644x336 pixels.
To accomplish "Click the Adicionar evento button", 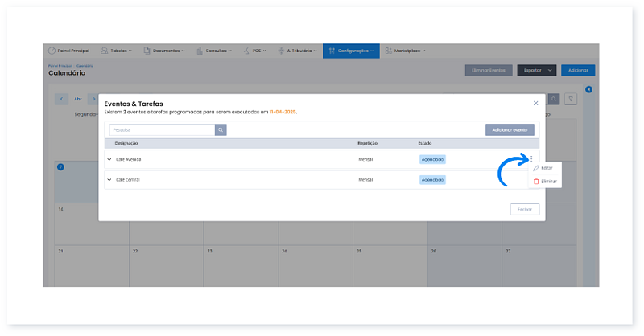I will coord(510,129).
